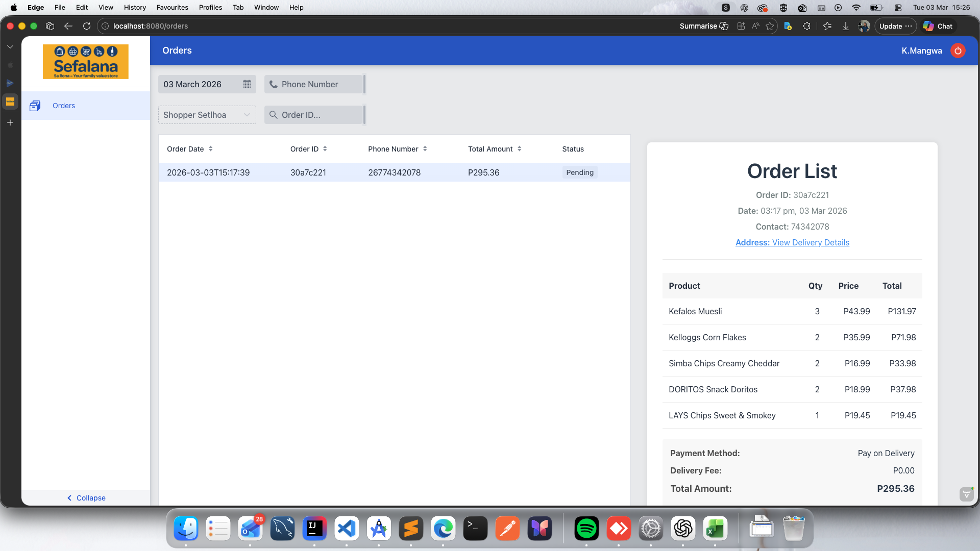This screenshot has width=980, height=551.
Task: Open the Favourites menu
Action: point(172,7)
